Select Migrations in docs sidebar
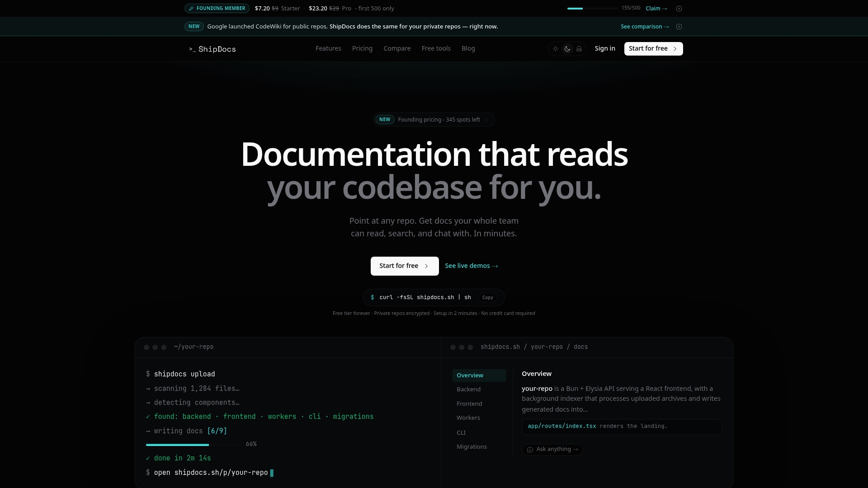 click(472, 447)
